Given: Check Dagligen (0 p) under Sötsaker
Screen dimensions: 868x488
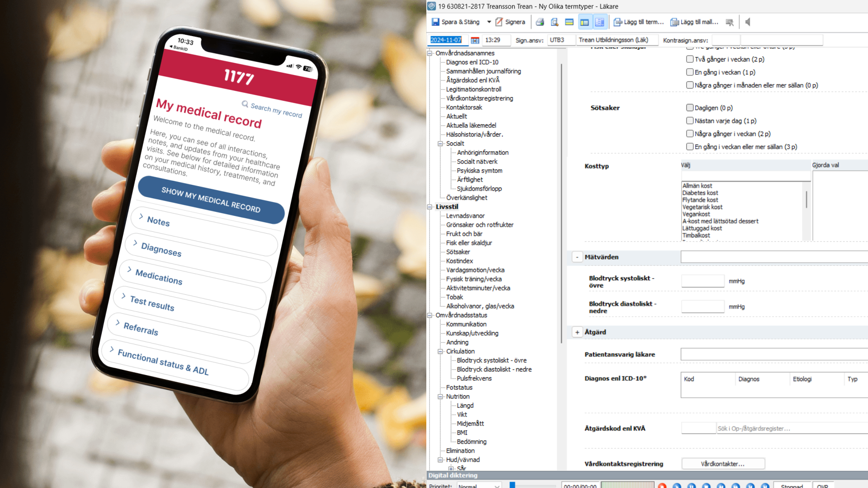Looking at the screenshot, I should [690, 108].
